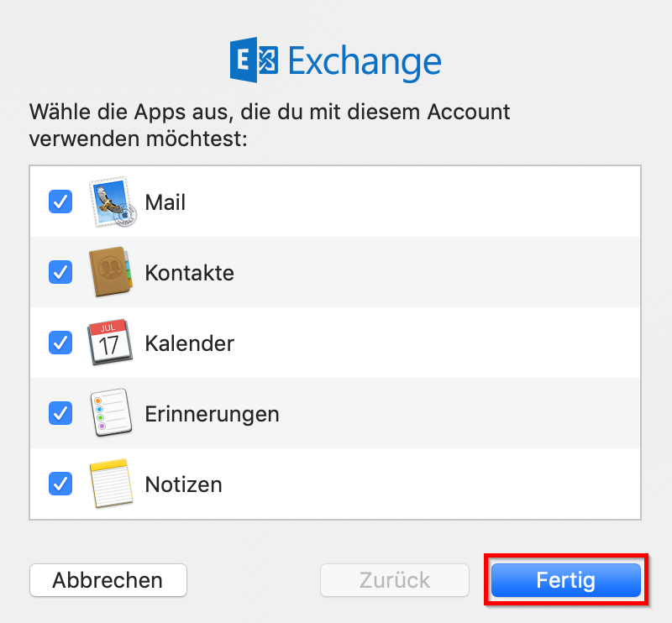The image size is (672, 623).
Task: Click the Mail app stamp icon
Action: (111, 202)
